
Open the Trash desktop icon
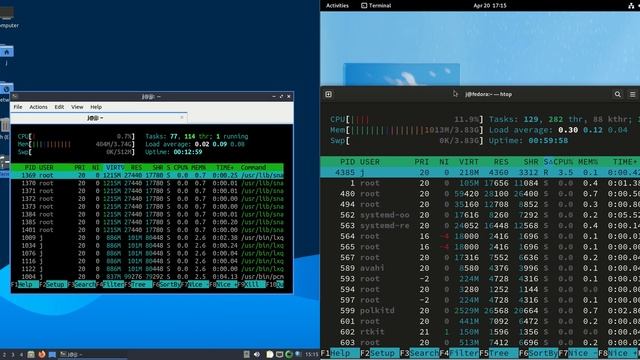5,128
